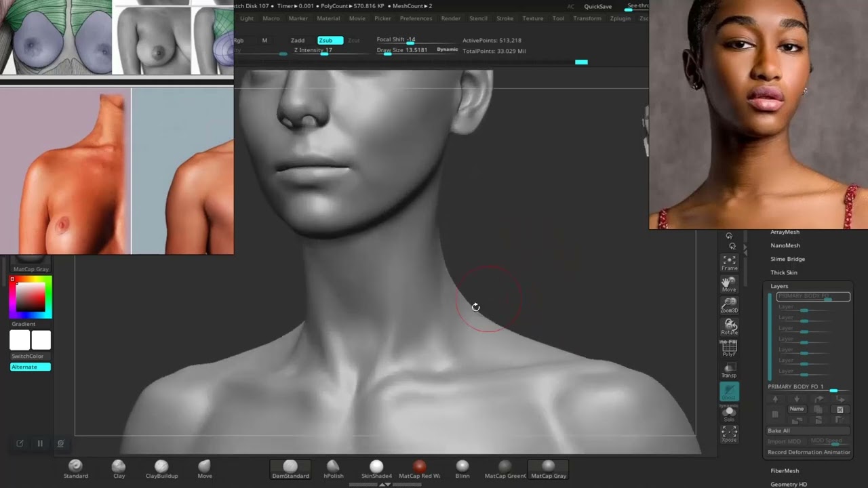Open the Stroke menu
Screen dimensions: 868x488
[x=505, y=18]
